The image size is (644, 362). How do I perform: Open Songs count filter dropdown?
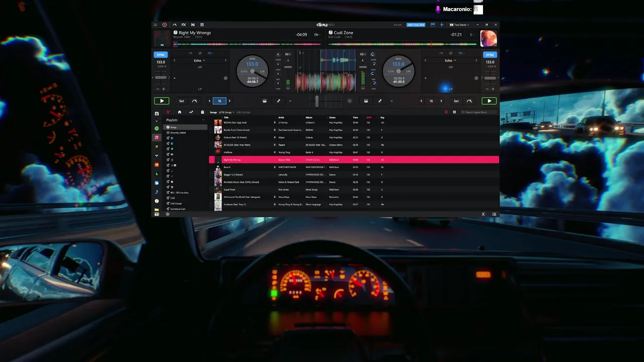pos(226,112)
